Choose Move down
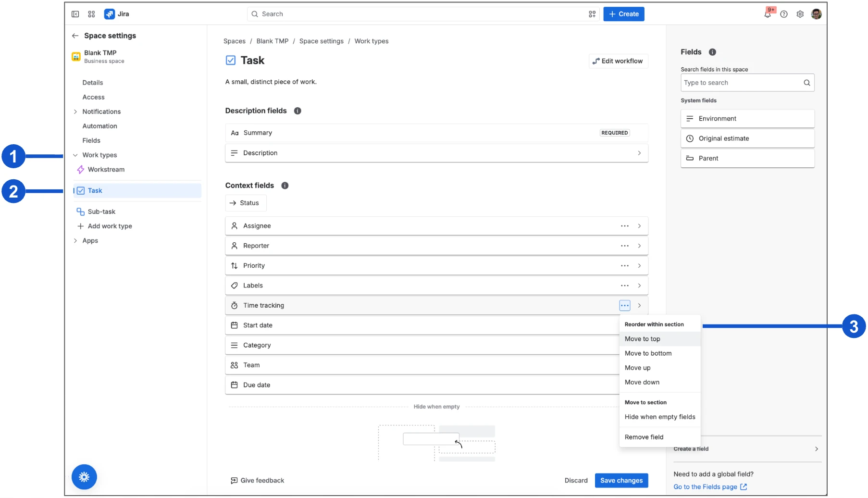 [x=660, y=382]
